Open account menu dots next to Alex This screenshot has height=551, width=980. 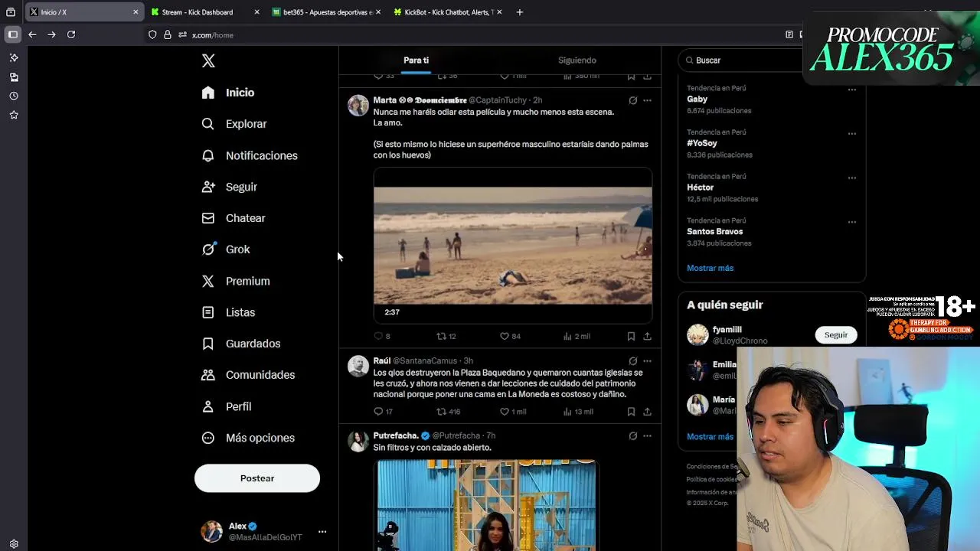tap(322, 531)
